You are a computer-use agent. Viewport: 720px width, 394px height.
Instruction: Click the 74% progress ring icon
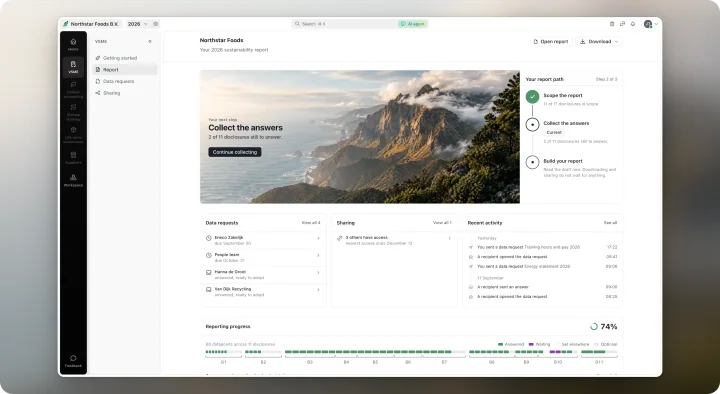(594, 326)
